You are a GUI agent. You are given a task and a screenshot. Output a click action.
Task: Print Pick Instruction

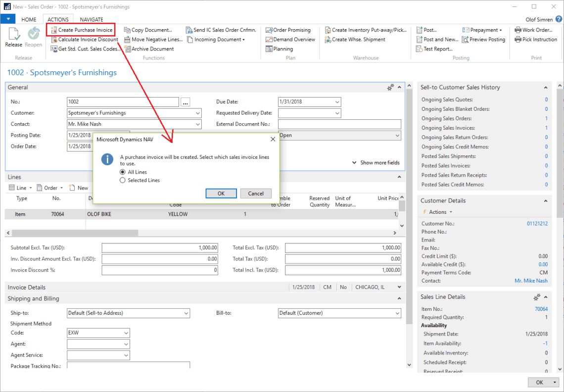point(536,39)
